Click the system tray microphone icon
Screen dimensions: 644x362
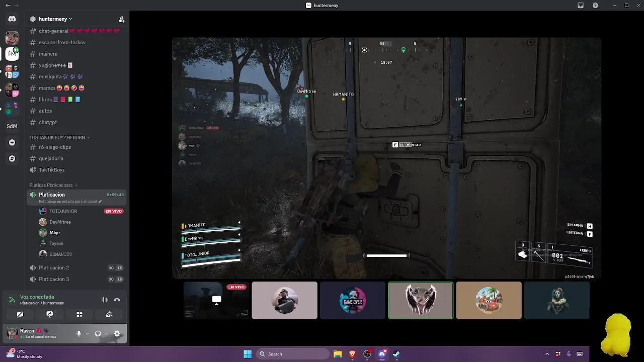click(569, 354)
